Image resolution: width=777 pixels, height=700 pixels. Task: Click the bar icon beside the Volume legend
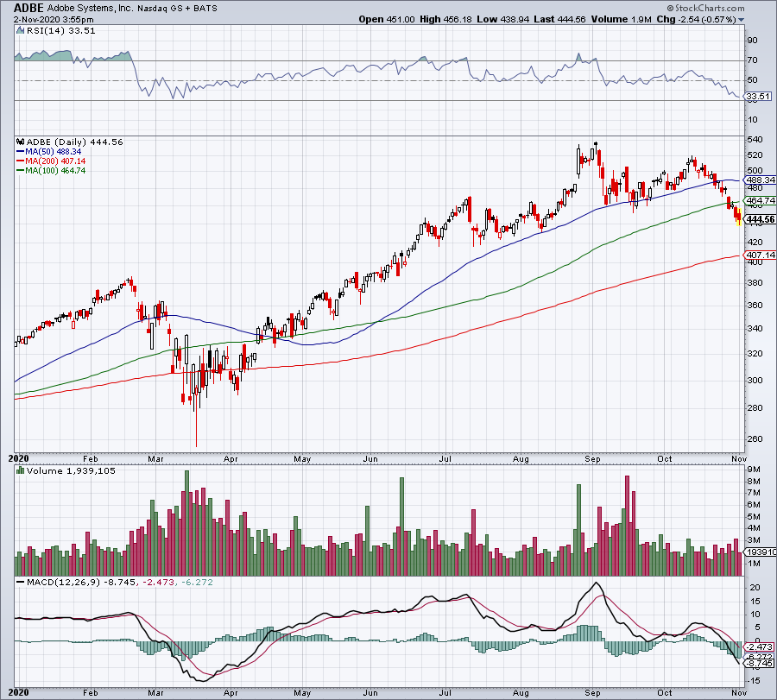(x=21, y=470)
